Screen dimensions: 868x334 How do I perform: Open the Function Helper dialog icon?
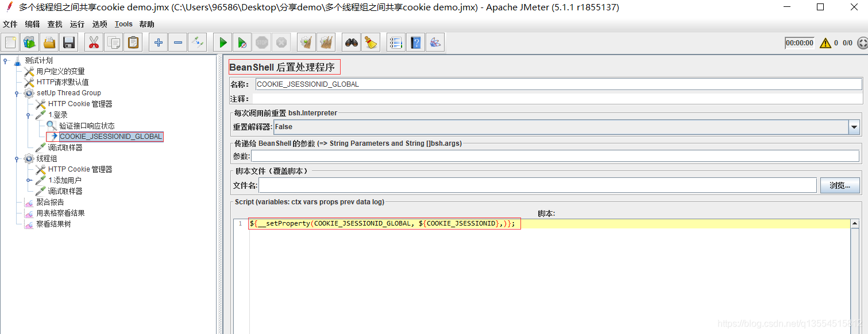pyautogui.click(x=396, y=42)
